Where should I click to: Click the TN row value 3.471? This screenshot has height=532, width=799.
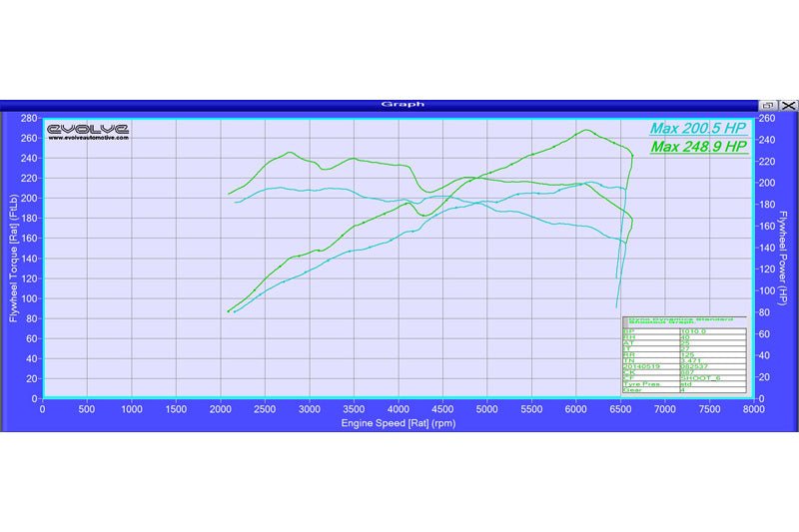pyautogui.click(x=691, y=360)
